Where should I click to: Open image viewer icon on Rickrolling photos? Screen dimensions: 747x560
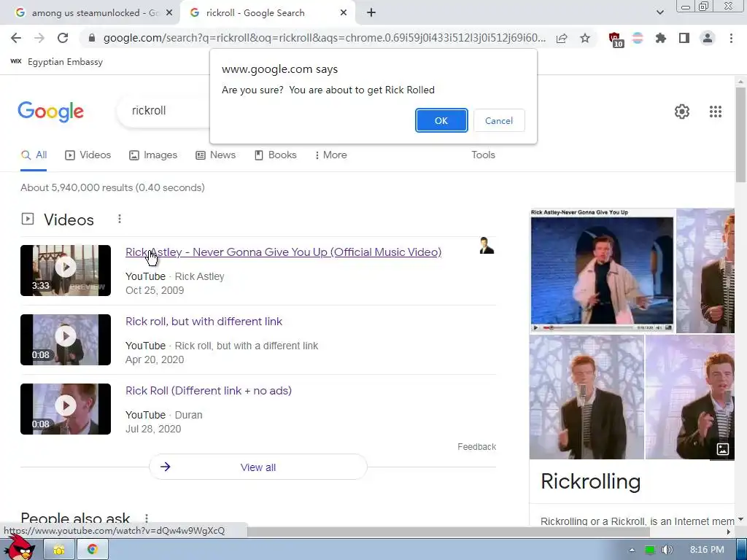point(723,449)
